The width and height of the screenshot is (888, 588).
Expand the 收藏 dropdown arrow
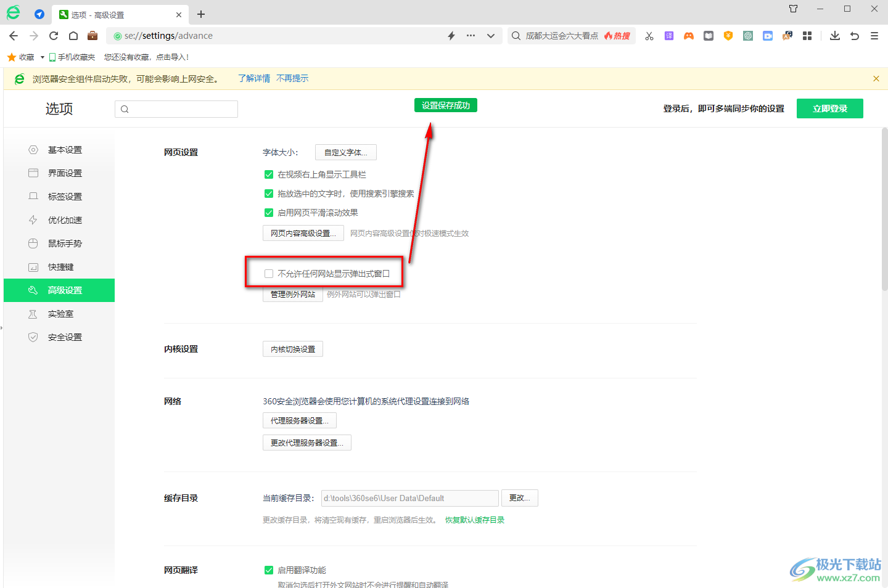pos(43,57)
